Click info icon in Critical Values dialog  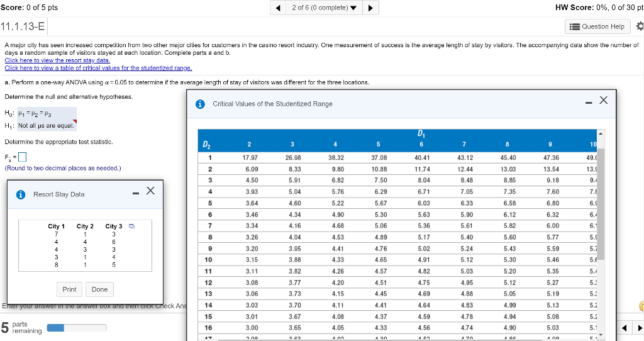click(200, 104)
